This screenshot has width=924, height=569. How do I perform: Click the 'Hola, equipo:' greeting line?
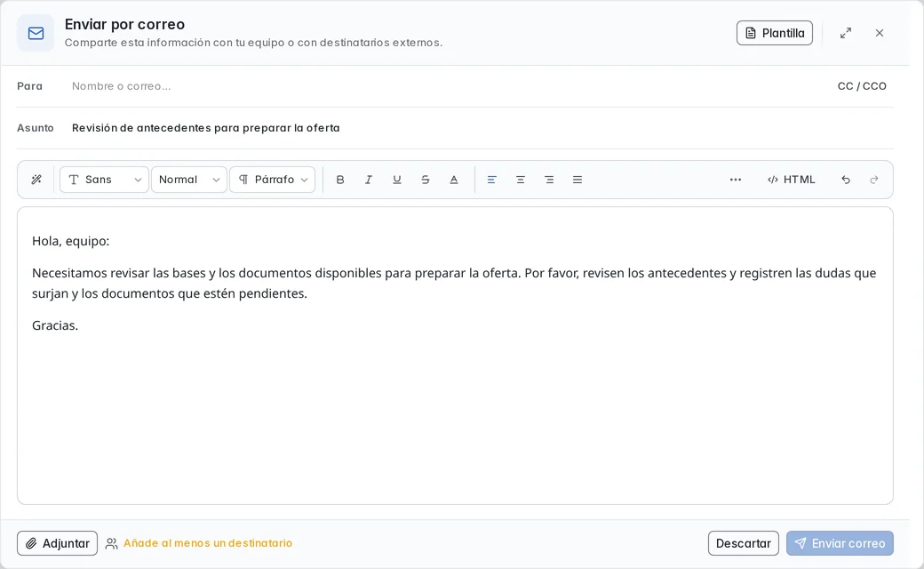[x=71, y=241]
